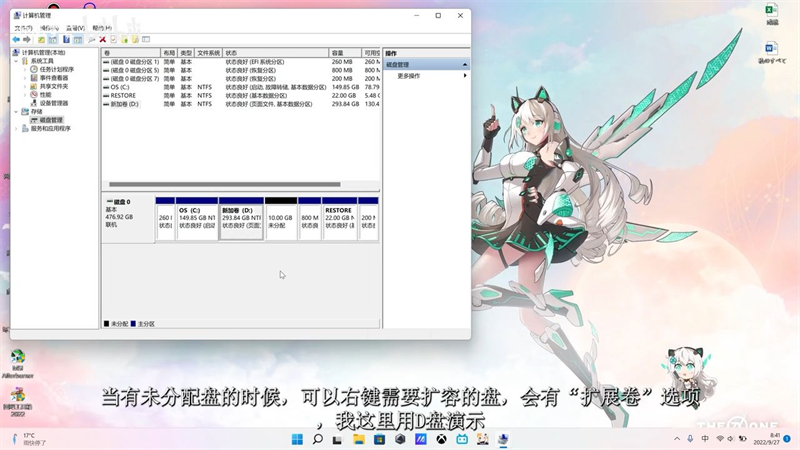Image resolution: width=800 pixels, height=450 pixels.
Task: Click the red X delete toolbar icon
Action: [x=103, y=39]
